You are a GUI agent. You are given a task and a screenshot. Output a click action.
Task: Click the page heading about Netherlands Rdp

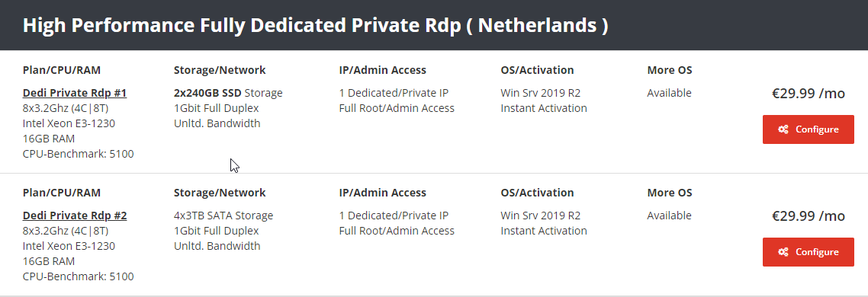pyautogui.click(x=316, y=25)
